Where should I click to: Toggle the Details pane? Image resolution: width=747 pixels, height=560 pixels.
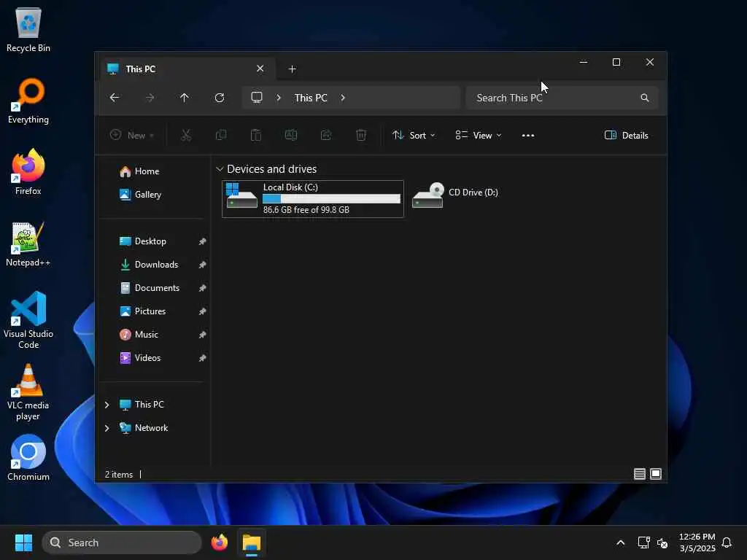626,135
